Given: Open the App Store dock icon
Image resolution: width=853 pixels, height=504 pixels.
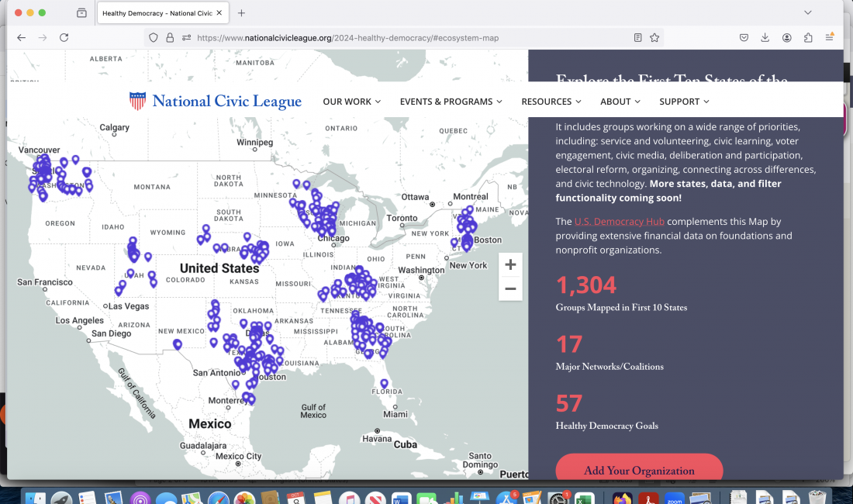Looking at the screenshot, I should click(x=506, y=498).
